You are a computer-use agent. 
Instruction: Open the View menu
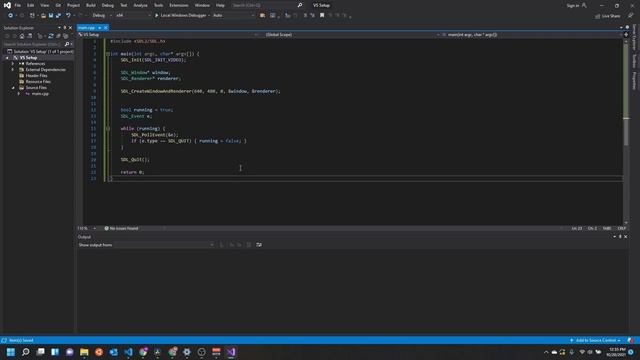(44, 5)
